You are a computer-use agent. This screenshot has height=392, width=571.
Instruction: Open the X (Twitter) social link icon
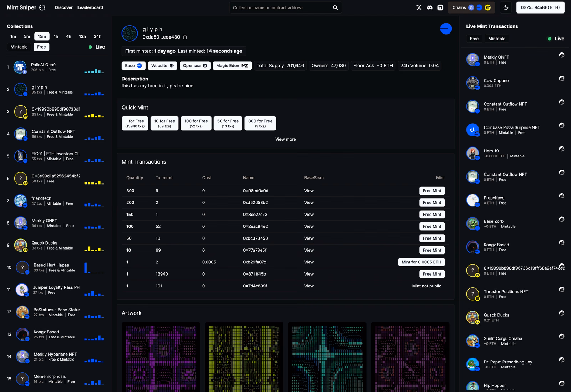[x=419, y=7]
